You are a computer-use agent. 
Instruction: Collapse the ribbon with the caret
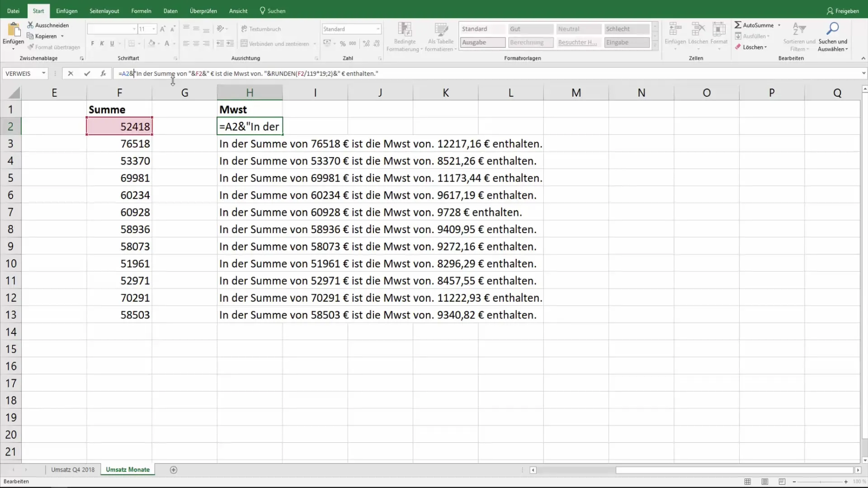863,58
